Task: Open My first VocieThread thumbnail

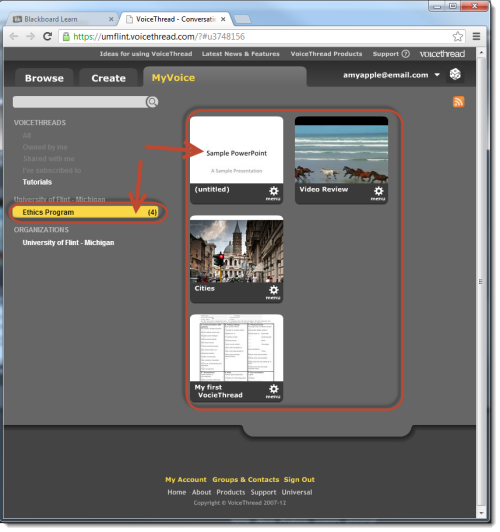Action: coord(236,348)
